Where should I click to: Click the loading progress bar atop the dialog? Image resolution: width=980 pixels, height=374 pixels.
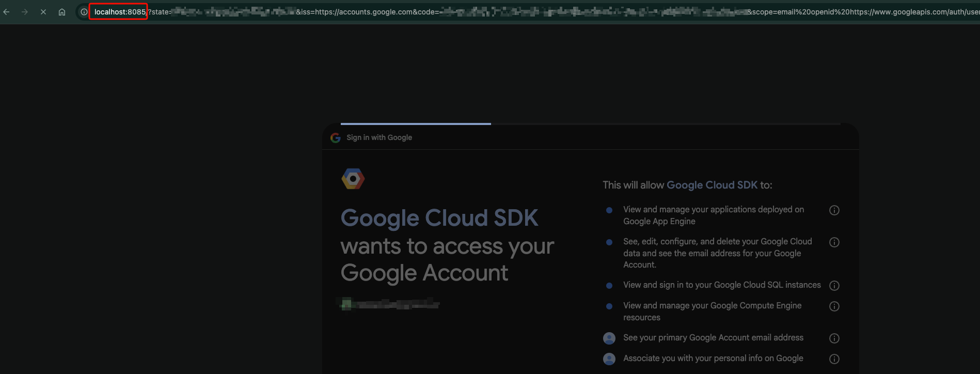pyautogui.click(x=591, y=124)
